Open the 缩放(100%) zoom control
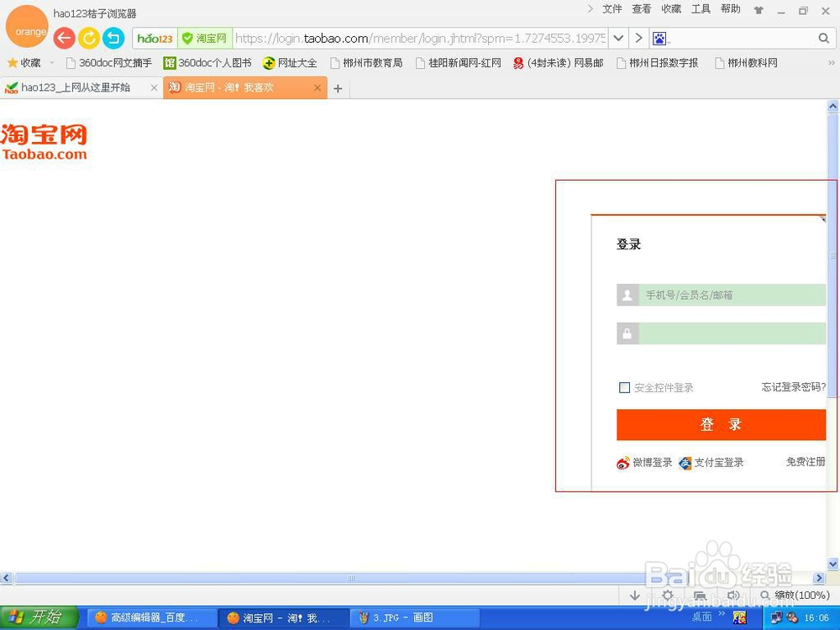This screenshot has height=630, width=840. [795, 596]
